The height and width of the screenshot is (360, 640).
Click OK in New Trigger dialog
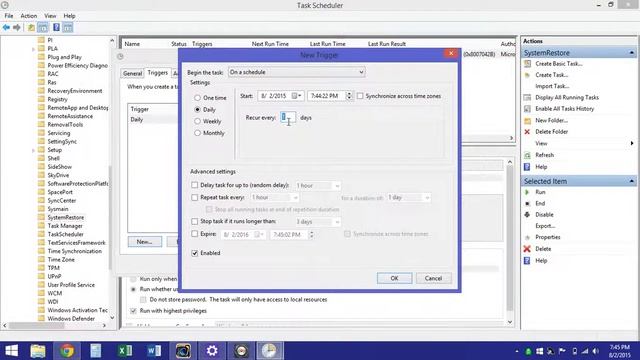tap(394, 278)
